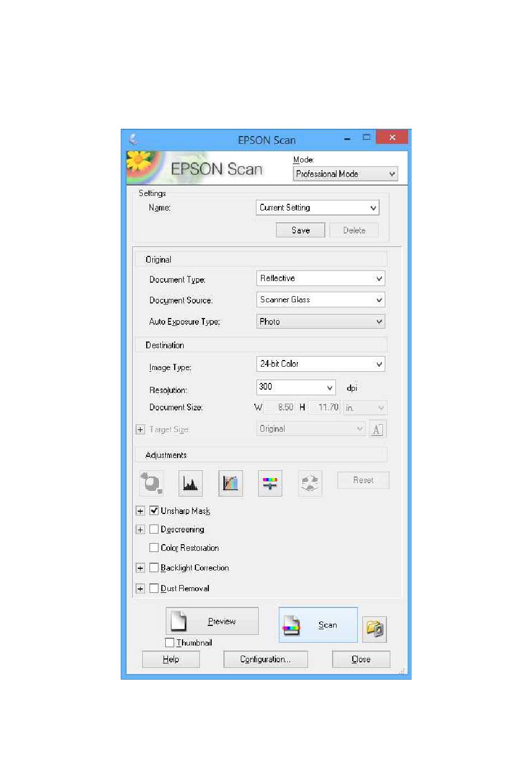Disable the Unsharp Mask checkbox

pyautogui.click(x=154, y=511)
